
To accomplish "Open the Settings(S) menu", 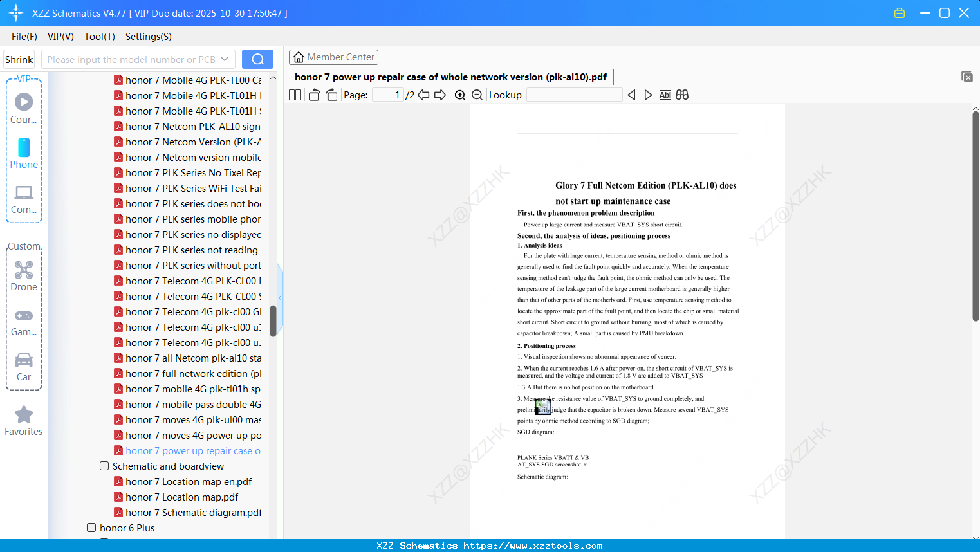I will (x=149, y=37).
